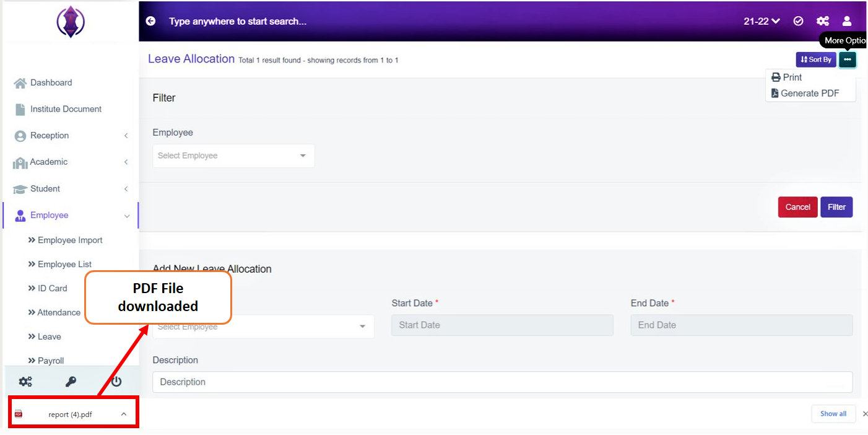Open the sidebar bottom settings gears icon
This screenshot has height=435, width=868.
[25, 382]
